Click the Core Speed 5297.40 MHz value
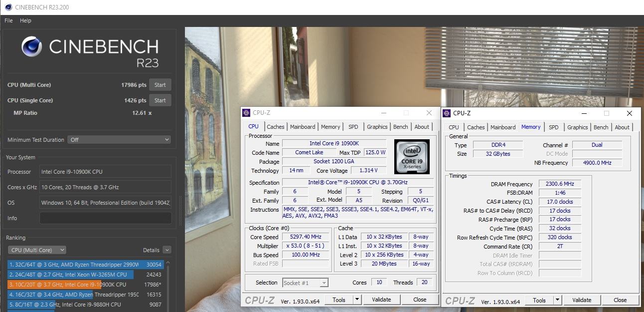 [306, 237]
